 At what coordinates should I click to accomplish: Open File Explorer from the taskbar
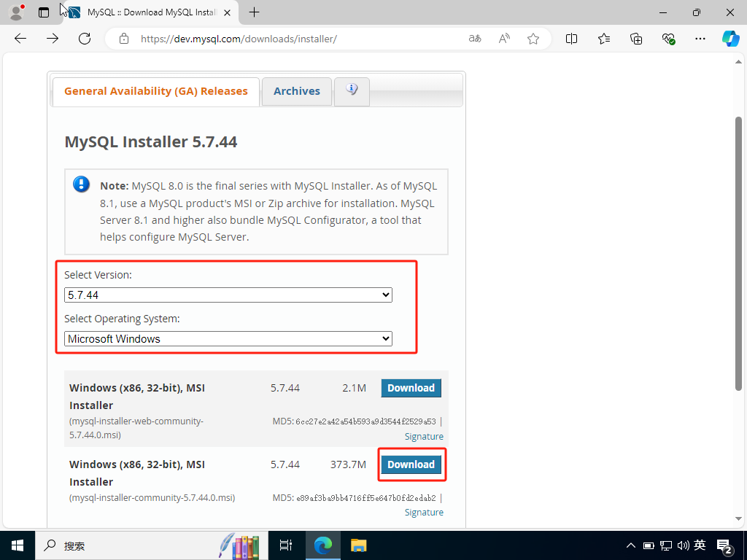358,545
